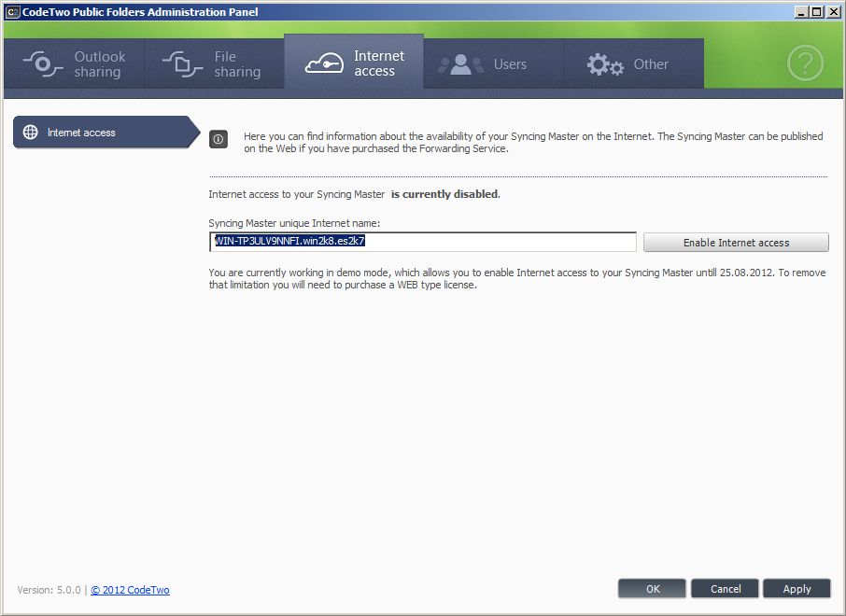
Task: Click the Enable Internet access button
Action: point(736,242)
